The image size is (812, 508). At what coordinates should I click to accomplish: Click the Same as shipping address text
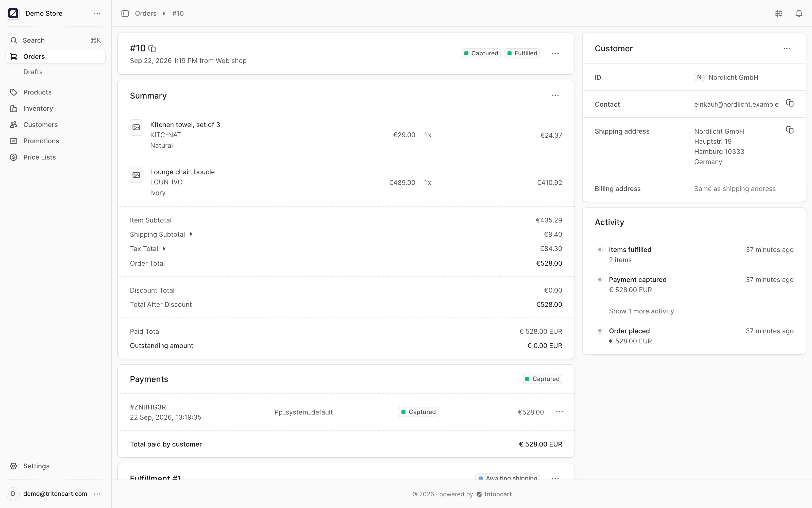coord(735,189)
